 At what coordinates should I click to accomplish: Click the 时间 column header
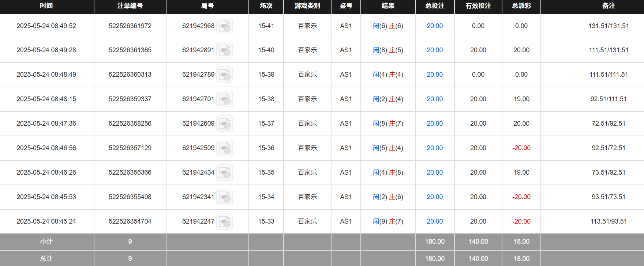click(46, 6)
